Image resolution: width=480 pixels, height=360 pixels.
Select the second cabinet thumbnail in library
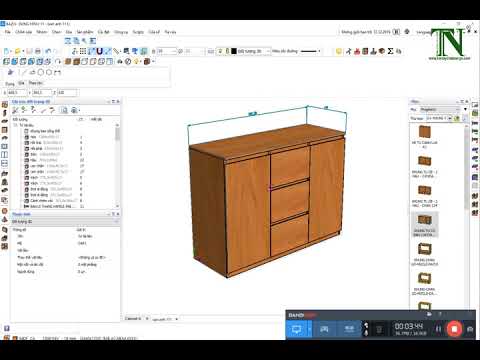click(x=425, y=161)
